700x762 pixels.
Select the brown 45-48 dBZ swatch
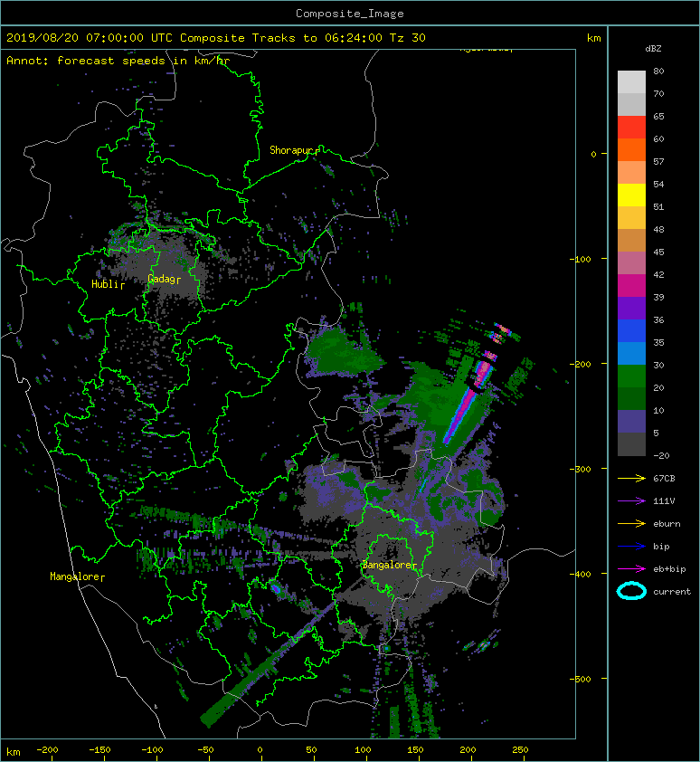631,241
